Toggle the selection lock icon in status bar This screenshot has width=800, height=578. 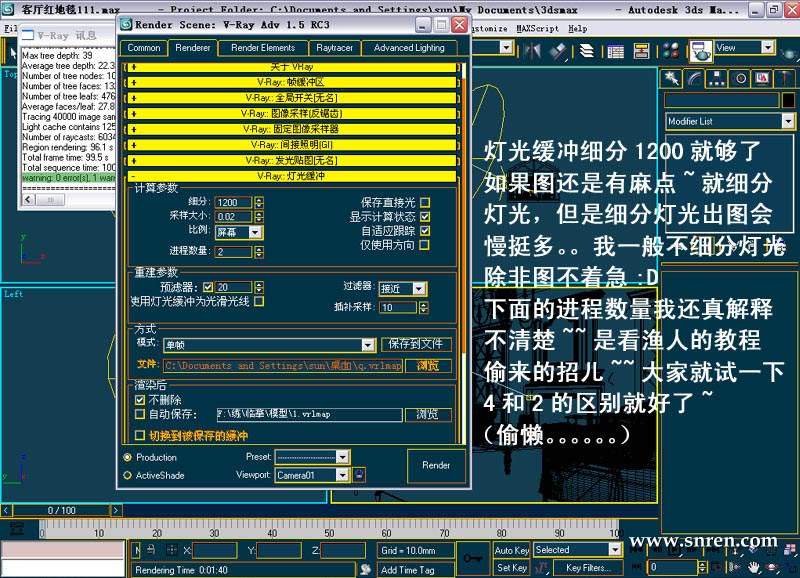(x=151, y=549)
